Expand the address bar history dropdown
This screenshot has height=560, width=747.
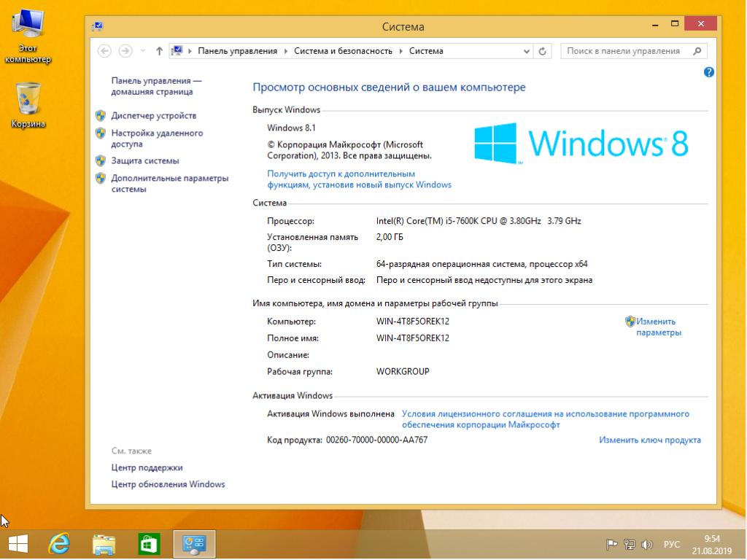527,51
